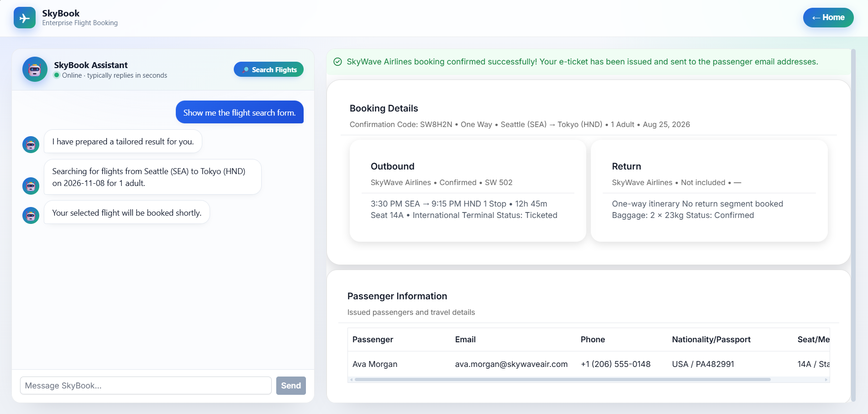
Task: Click the ava.morgan@skywaveair.com email cell
Action: point(511,364)
